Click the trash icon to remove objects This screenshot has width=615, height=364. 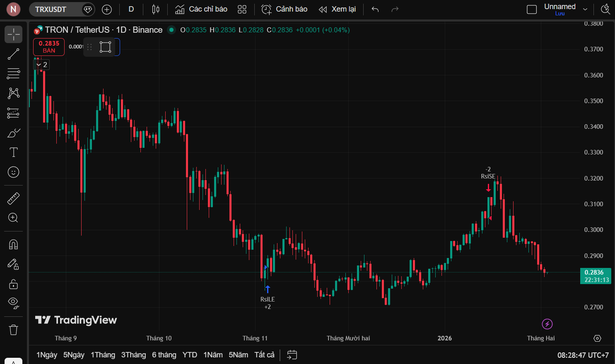[13, 330]
